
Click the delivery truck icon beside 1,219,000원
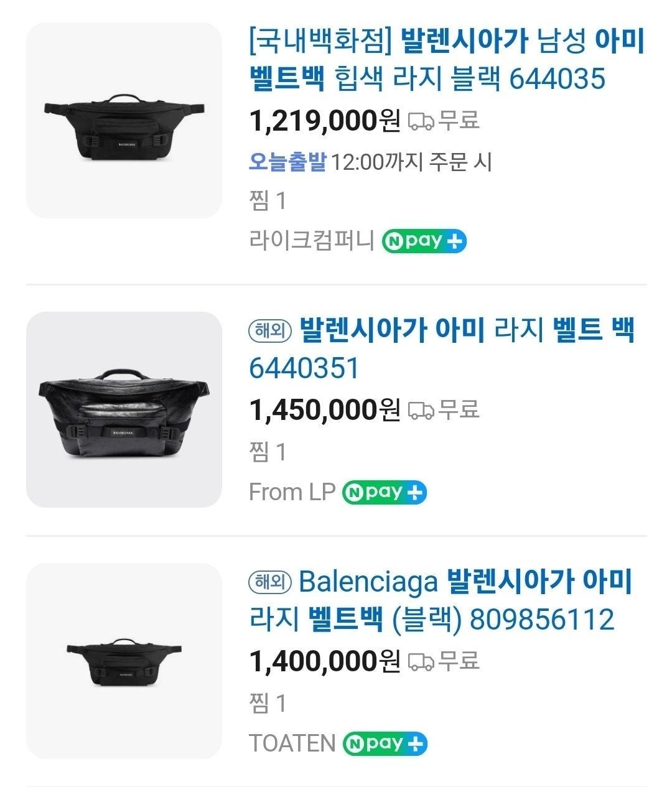click(x=421, y=121)
